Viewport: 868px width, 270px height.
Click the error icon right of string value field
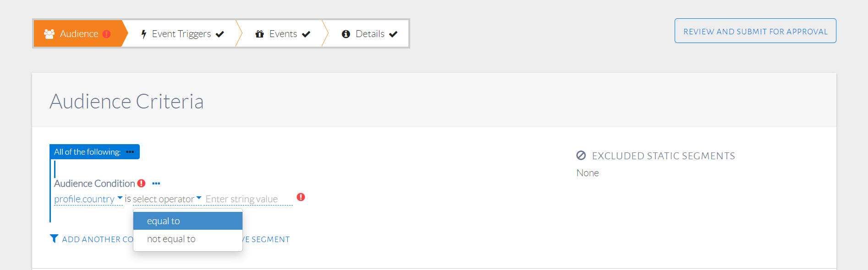point(301,197)
